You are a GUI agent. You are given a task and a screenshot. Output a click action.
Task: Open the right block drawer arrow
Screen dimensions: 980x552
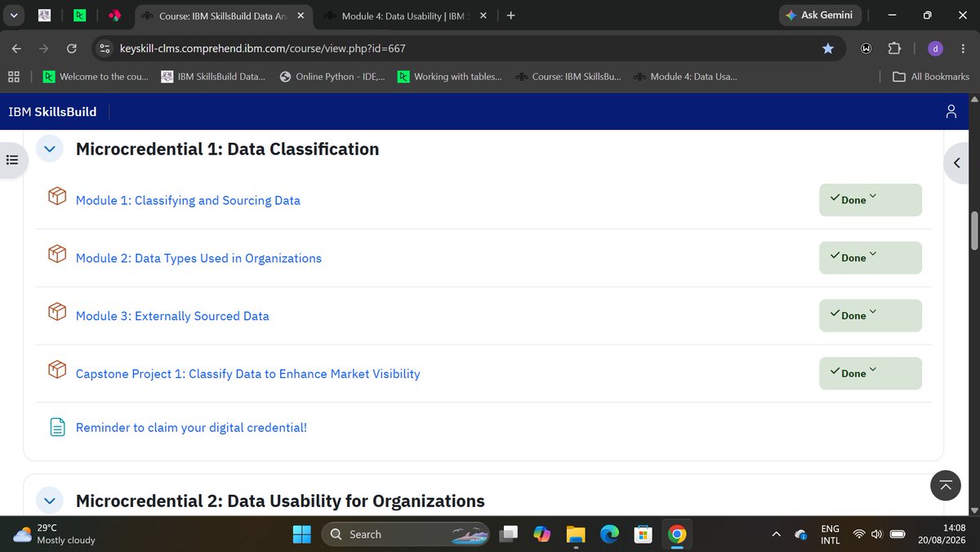point(958,162)
